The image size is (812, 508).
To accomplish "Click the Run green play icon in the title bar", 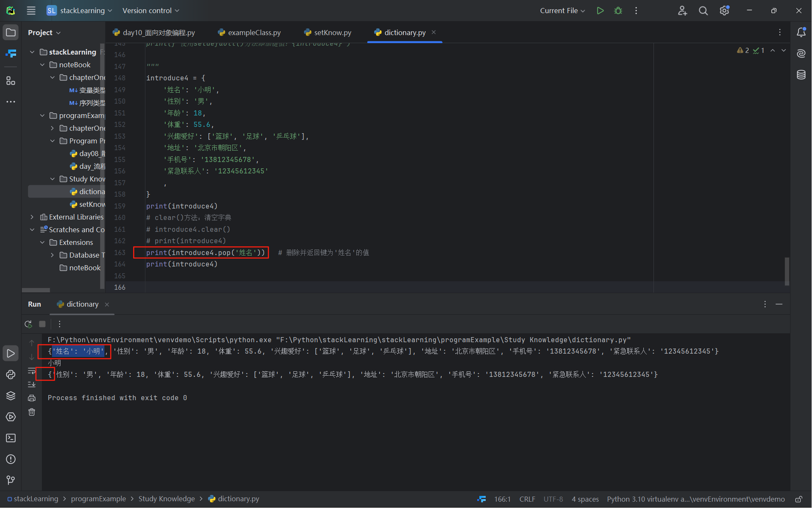I will point(600,11).
